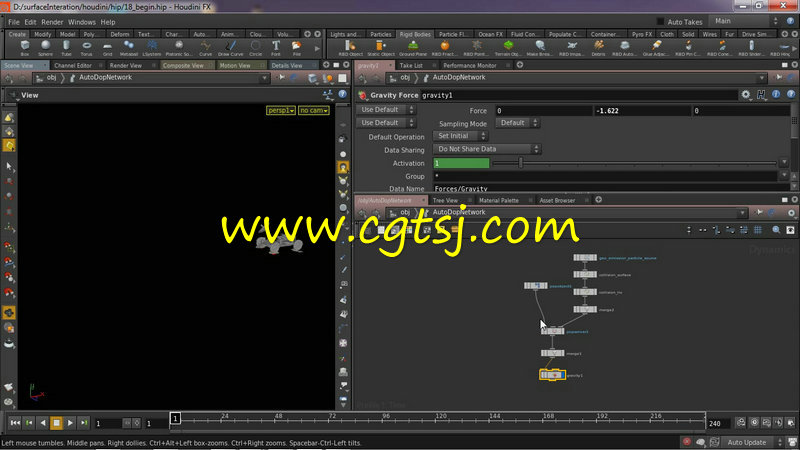The image size is (800, 450).
Task: Open the second Use Default dropdown
Action: (386, 123)
